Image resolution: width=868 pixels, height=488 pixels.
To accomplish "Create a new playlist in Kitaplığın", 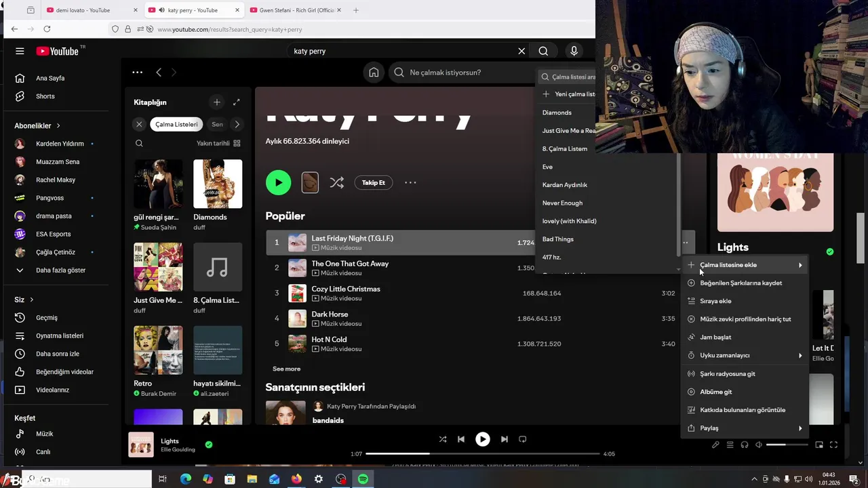I will (217, 102).
